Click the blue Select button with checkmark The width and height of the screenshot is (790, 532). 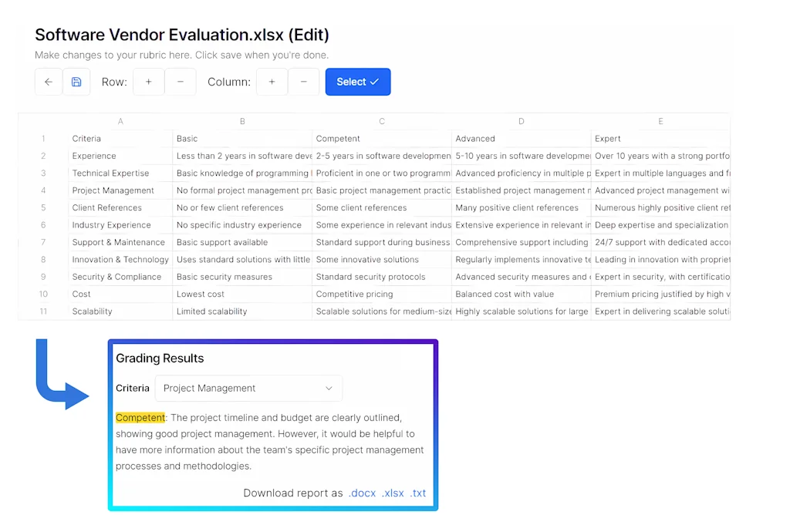358,81
